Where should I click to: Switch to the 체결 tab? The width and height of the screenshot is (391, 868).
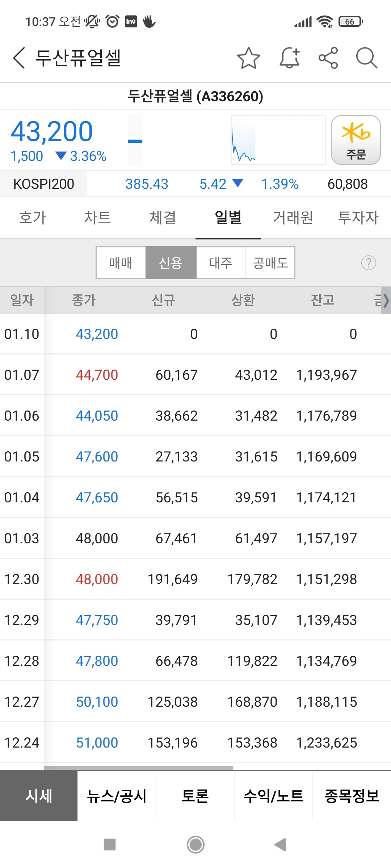[163, 218]
